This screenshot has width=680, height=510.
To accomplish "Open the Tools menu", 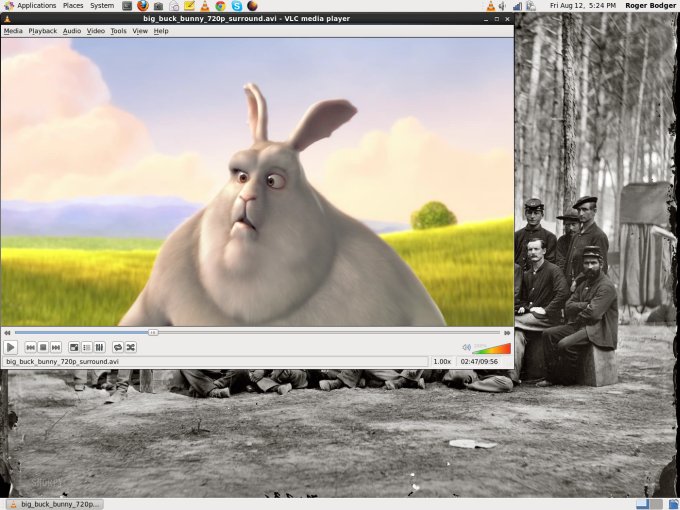I will [x=118, y=31].
